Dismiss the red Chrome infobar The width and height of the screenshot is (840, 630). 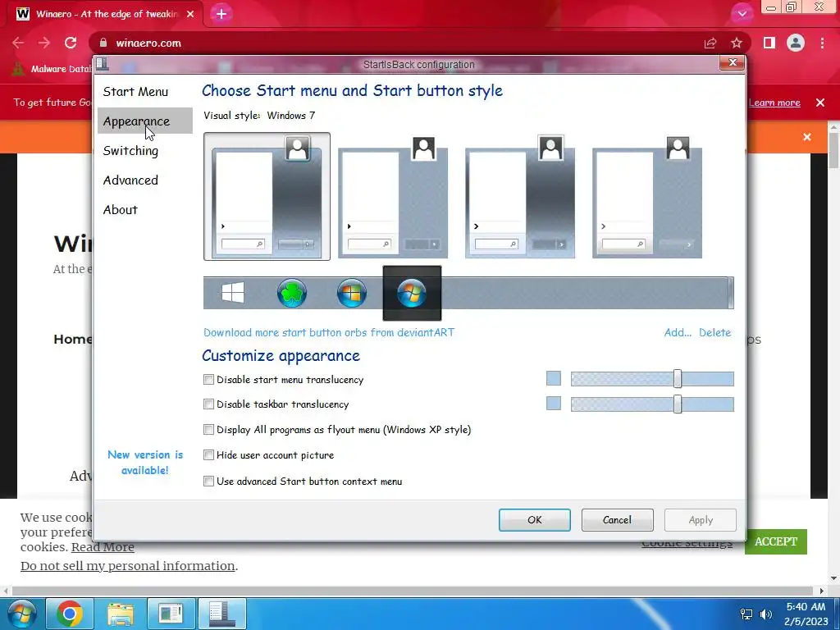point(820,103)
